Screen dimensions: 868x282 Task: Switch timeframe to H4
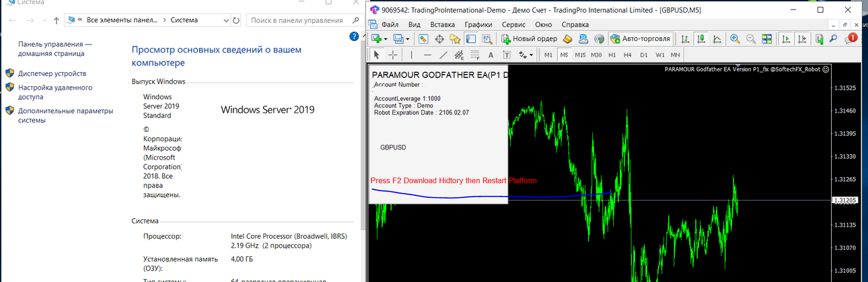627,55
